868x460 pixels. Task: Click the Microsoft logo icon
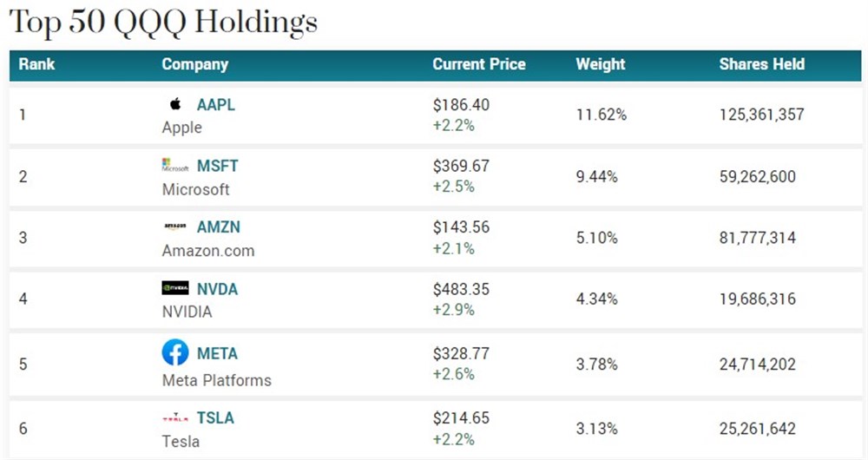click(175, 166)
